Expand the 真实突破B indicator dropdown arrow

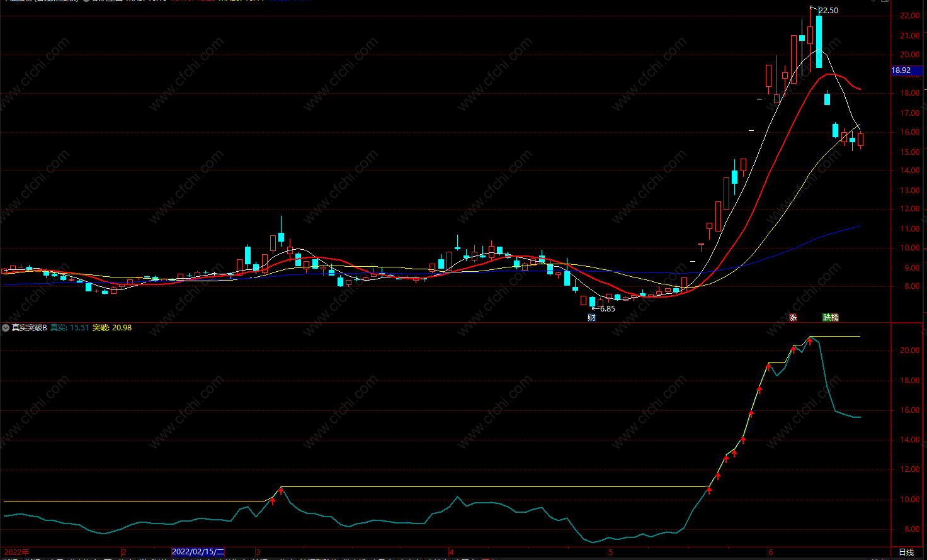[6, 328]
